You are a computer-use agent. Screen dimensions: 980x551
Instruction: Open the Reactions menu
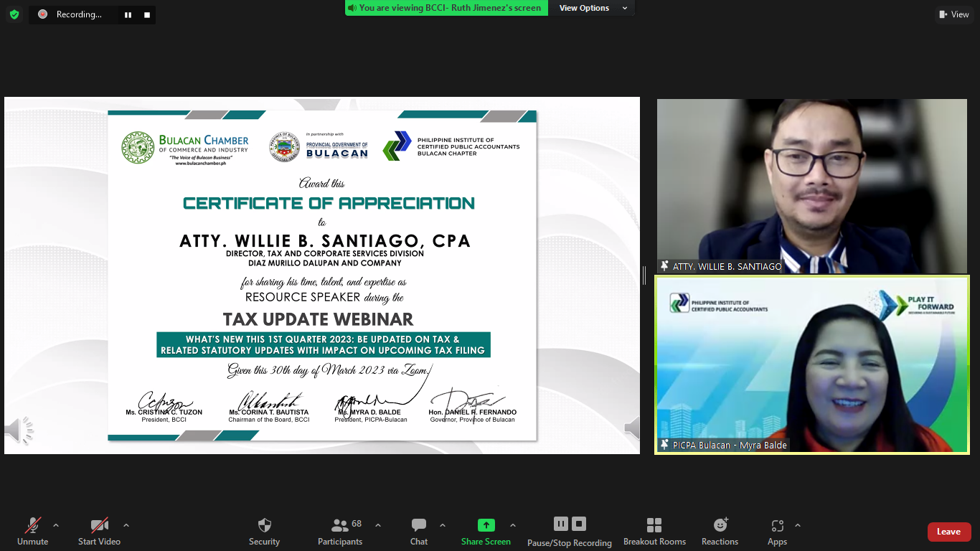click(x=720, y=532)
